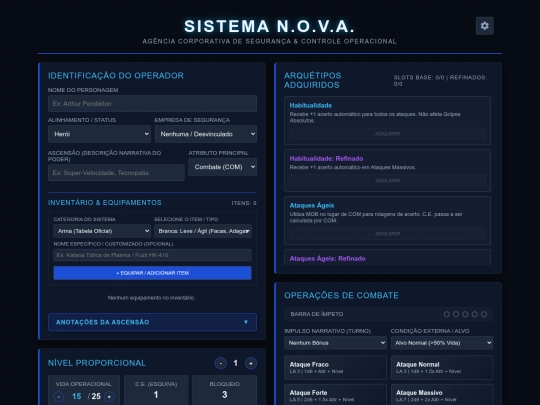This screenshot has width=540, height=405.
Task: Toggle fourth Barra de Ímpeto circle
Action: pos(475,314)
